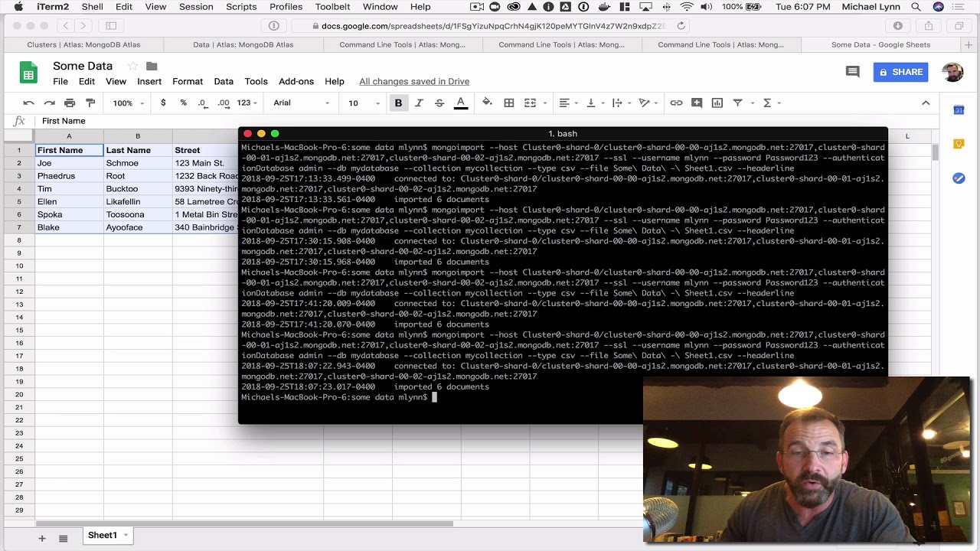Open Calendar side panel icon
Screen dimensions: 980x551
[959, 110]
